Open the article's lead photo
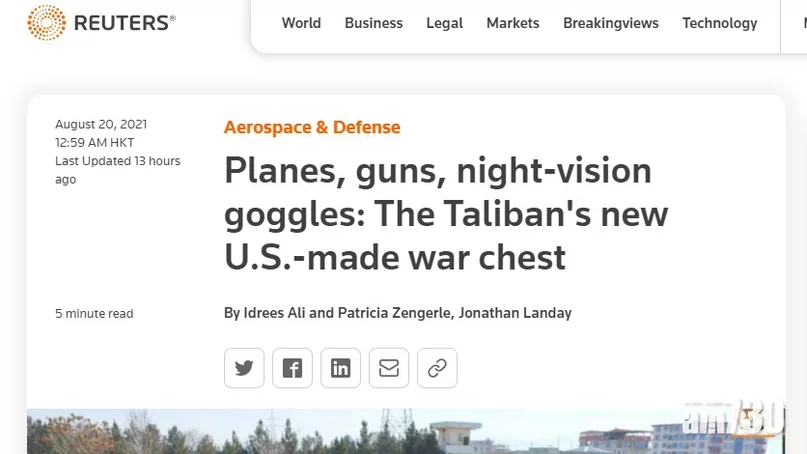Screen dimensions: 807x454 406,431
